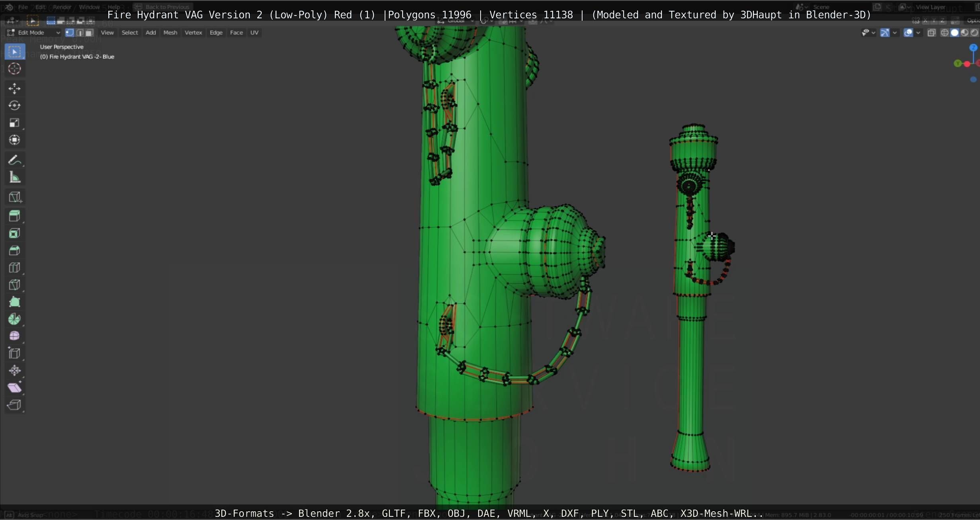Open the Options popover

click(972, 21)
